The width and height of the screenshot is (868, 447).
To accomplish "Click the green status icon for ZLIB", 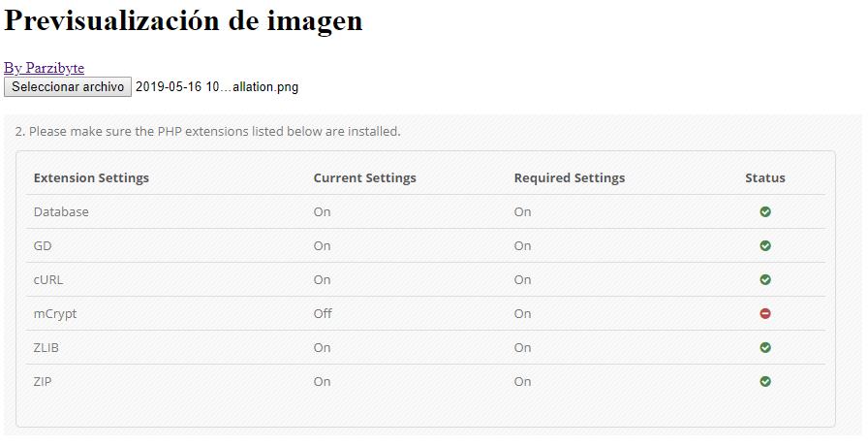I will coord(765,347).
